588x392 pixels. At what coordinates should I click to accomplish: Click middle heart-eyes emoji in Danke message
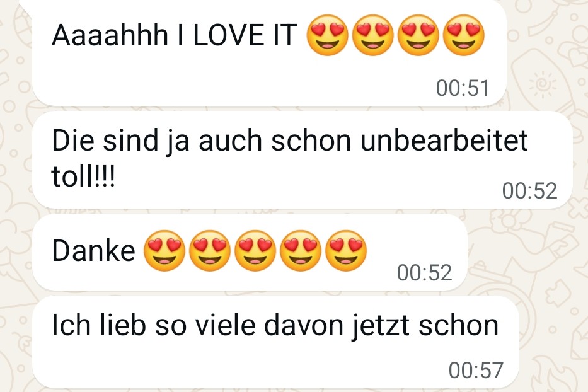(x=255, y=251)
